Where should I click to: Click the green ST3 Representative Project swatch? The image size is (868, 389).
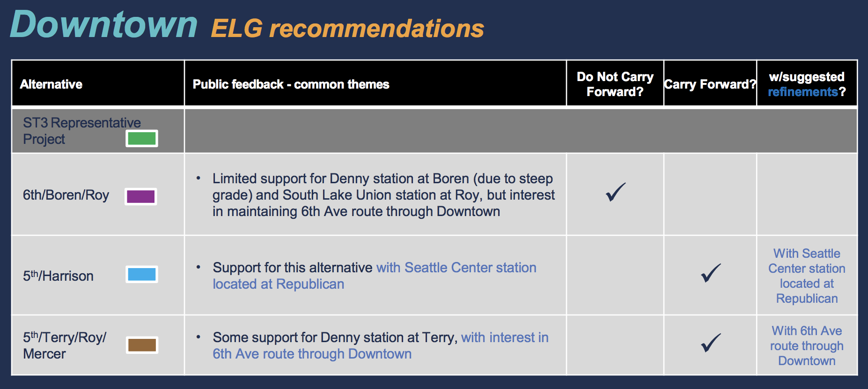[x=142, y=139]
